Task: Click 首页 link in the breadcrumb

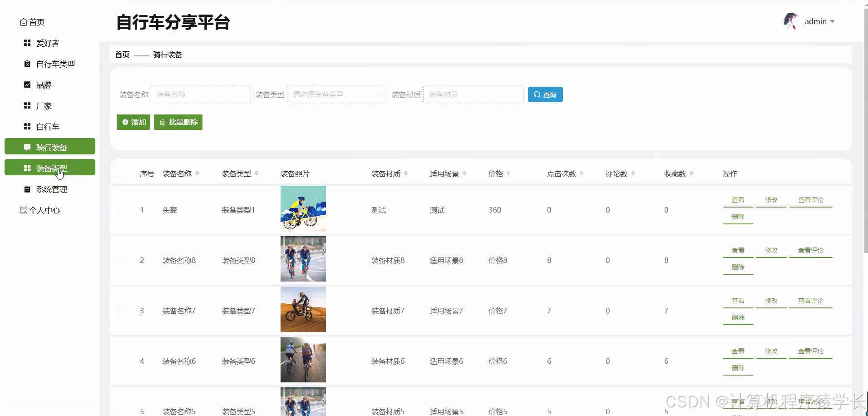Action: click(x=122, y=54)
